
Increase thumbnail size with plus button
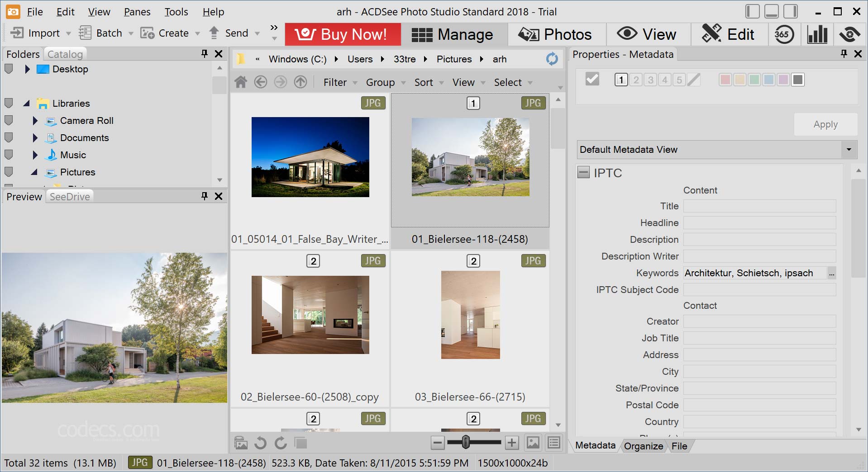[512, 443]
